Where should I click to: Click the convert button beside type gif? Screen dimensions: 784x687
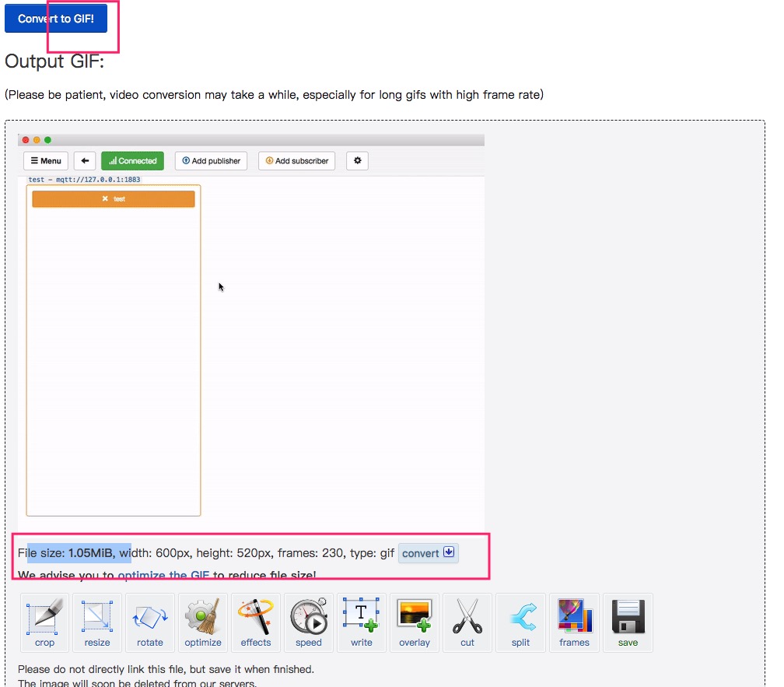pos(428,553)
